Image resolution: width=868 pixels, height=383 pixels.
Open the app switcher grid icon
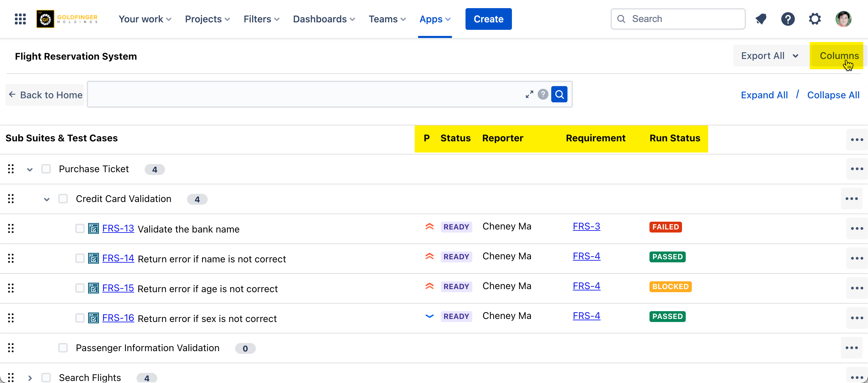[20, 19]
